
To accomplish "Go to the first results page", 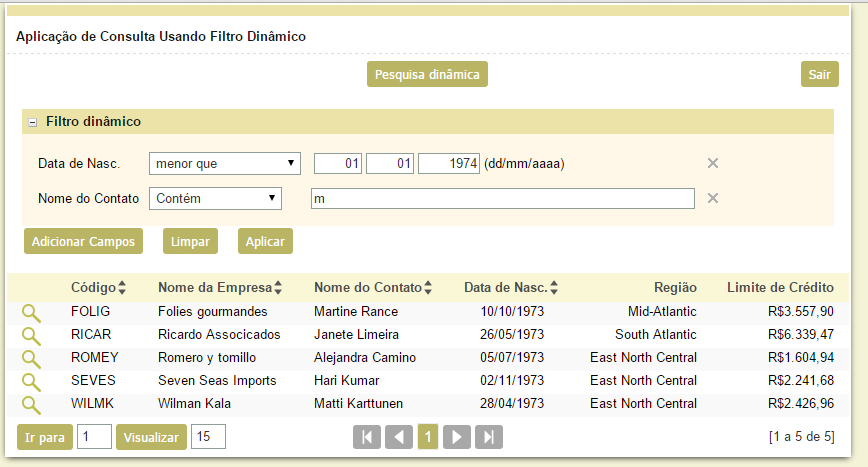I will pos(367,437).
